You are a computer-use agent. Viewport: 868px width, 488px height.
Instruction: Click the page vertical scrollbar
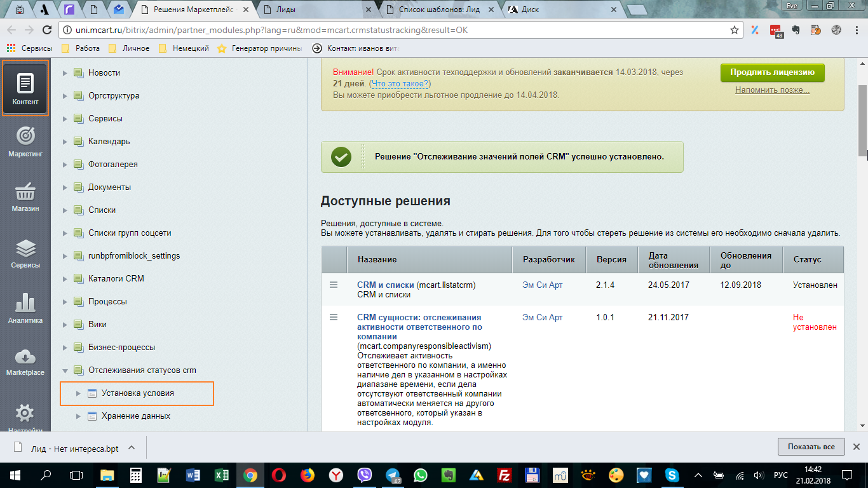coord(862,119)
